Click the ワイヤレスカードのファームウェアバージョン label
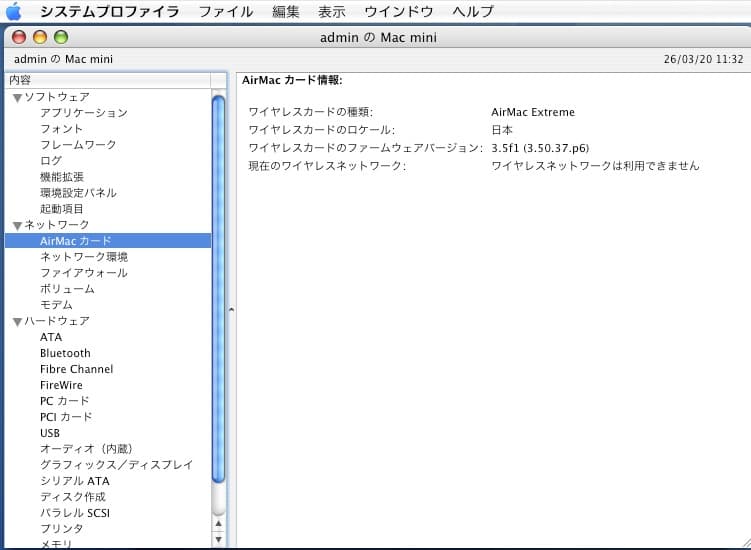Image resolution: width=751 pixels, height=550 pixels. (365, 148)
